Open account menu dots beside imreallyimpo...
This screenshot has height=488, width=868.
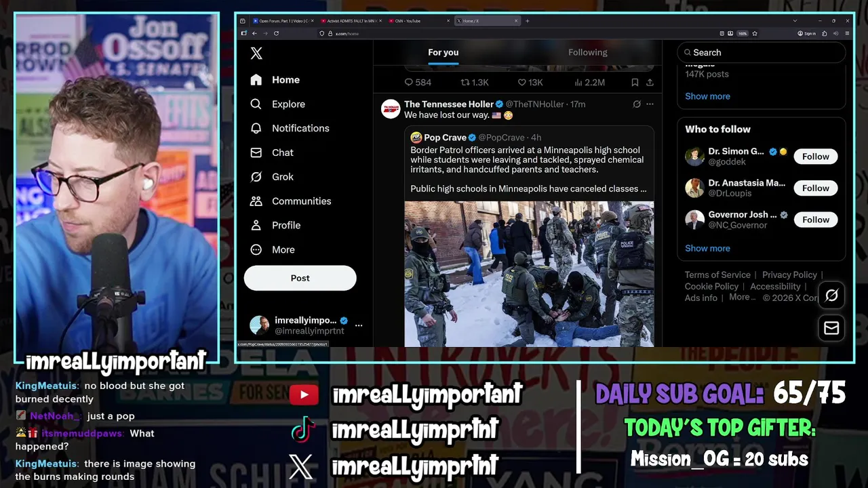coord(359,325)
